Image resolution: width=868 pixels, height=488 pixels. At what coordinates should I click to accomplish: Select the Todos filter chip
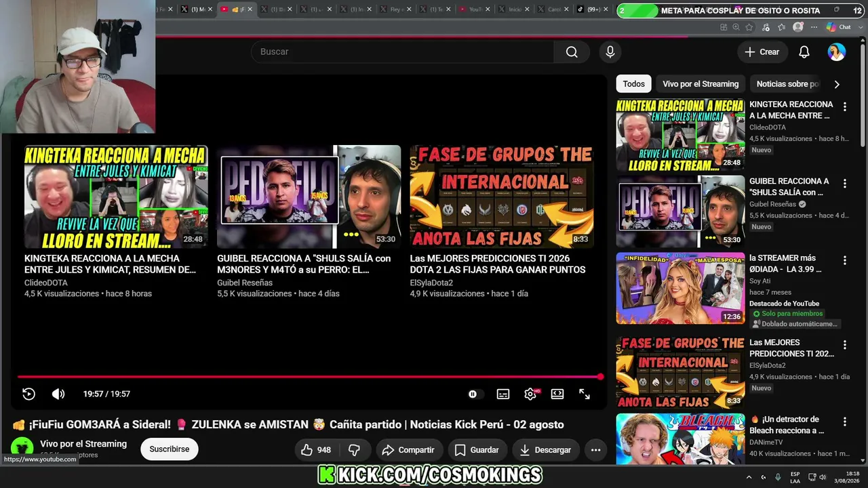pos(633,84)
